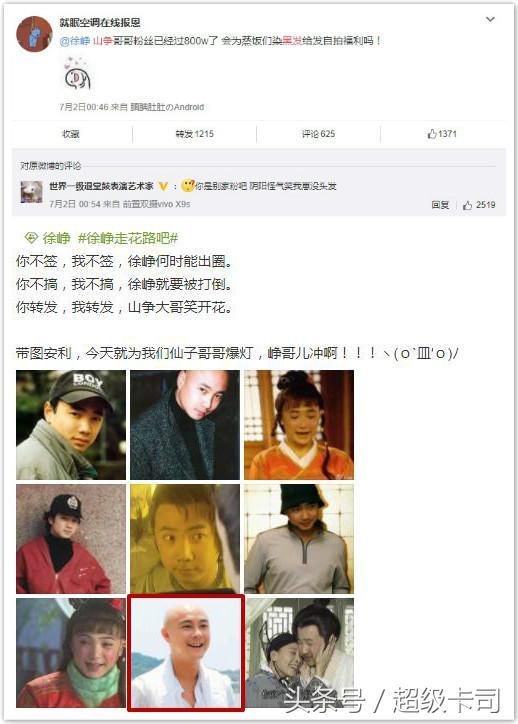
Task: Open the @徐峥 mention link
Action: pos(74,41)
